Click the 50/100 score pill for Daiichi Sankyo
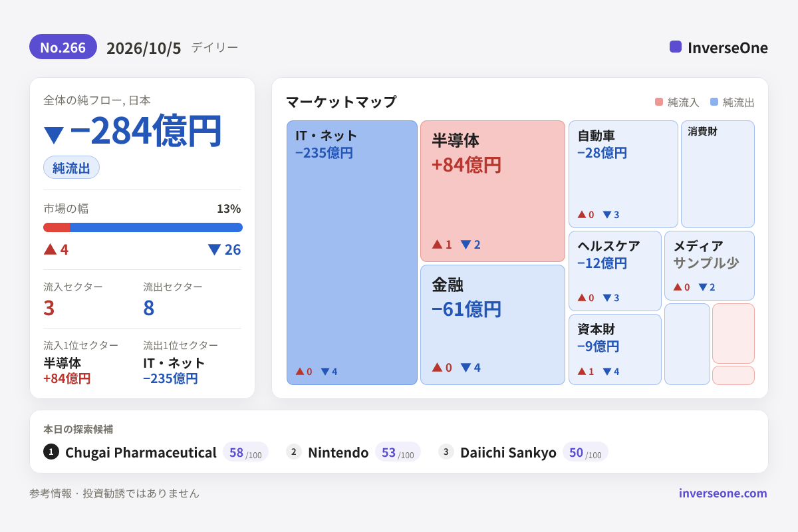Image resolution: width=798 pixels, height=532 pixels. pyautogui.click(x=585, y=452)
